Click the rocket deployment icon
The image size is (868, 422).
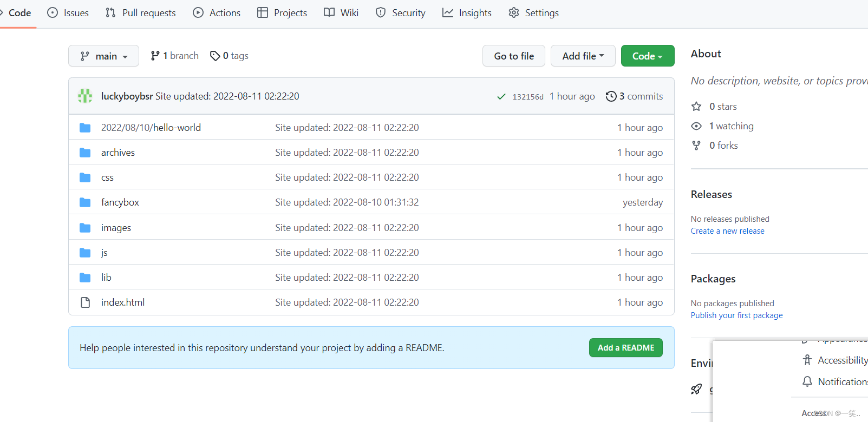tap(696, 389)
